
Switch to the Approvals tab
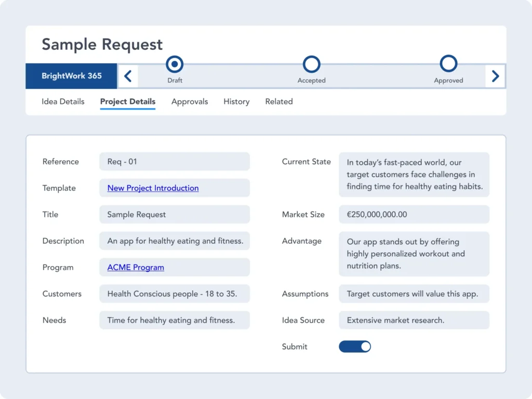190,101
